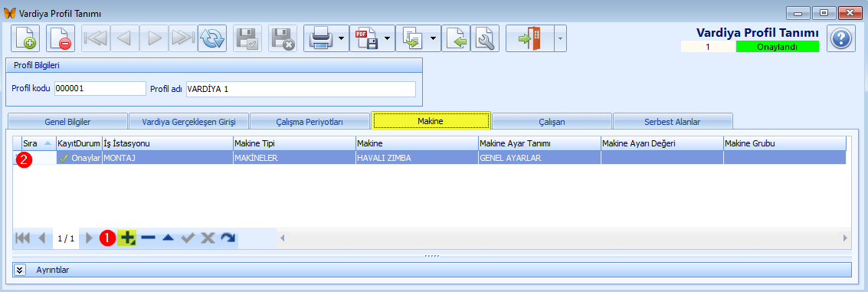Export to PDF with the PDF save icon
The height and width of the screenshot is (292, 868).
tap(366, 39)
